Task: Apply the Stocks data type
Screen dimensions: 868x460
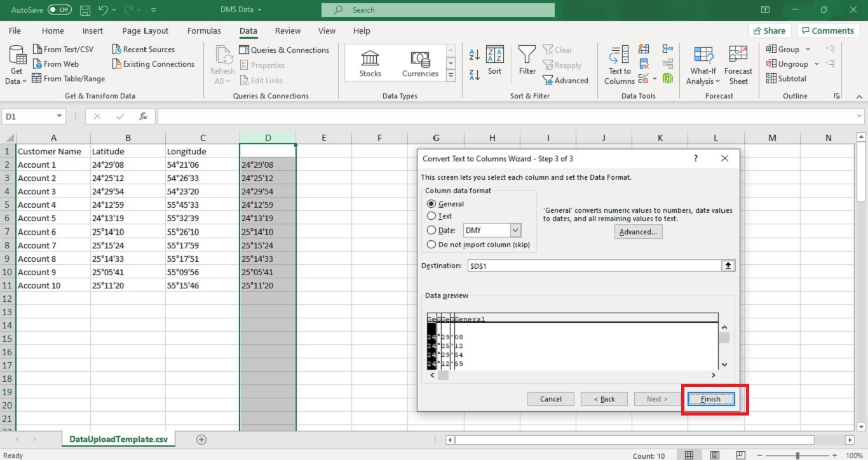Action: (x=369, y=62)
